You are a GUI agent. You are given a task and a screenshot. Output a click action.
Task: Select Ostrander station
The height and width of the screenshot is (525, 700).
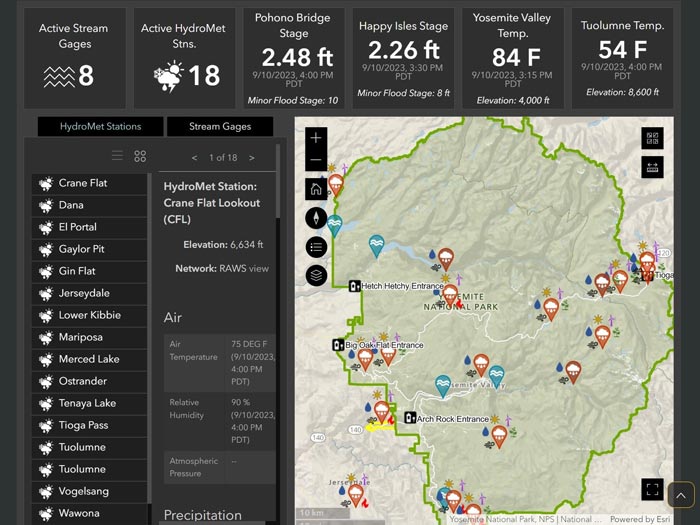tap(89, 381)
